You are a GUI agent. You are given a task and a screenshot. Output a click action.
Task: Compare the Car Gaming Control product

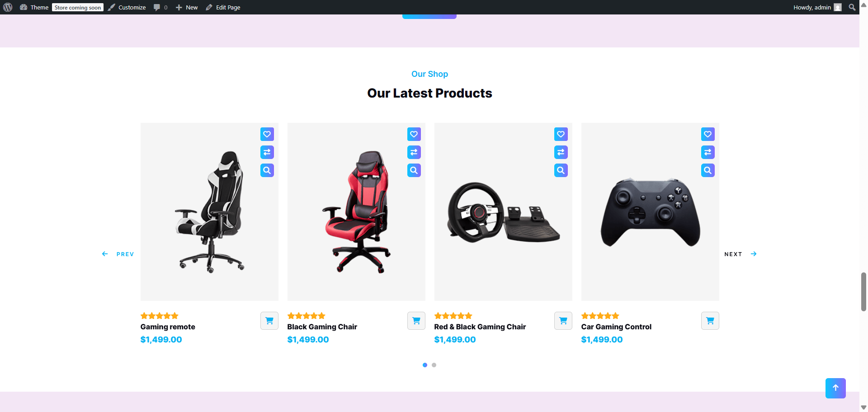coord(708,152)
